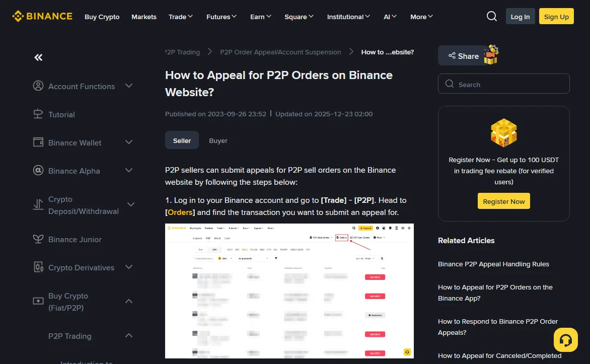Click the orange Orders link in step 1
Viewport: 590px width, 364px height.
[180, 212]
